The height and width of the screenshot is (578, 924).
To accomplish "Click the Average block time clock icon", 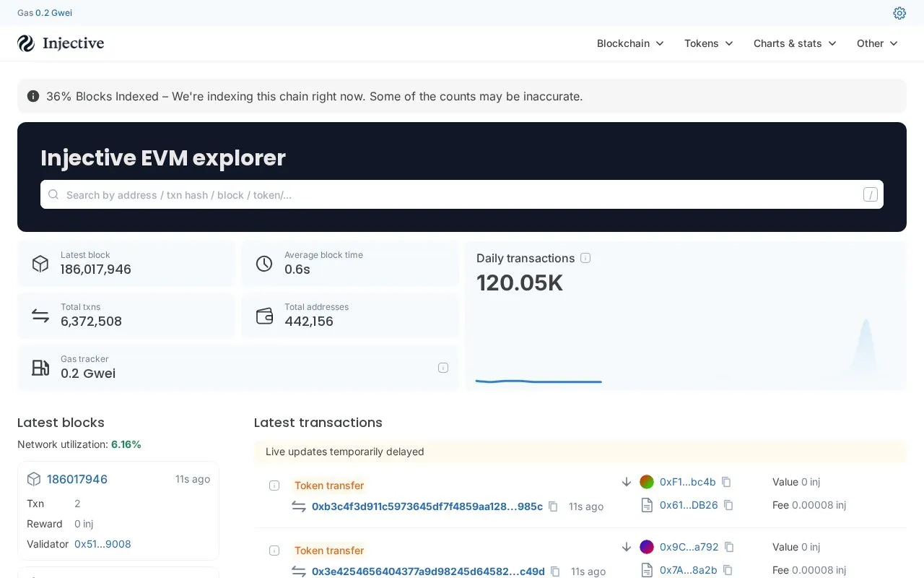I will pos(264,264).
